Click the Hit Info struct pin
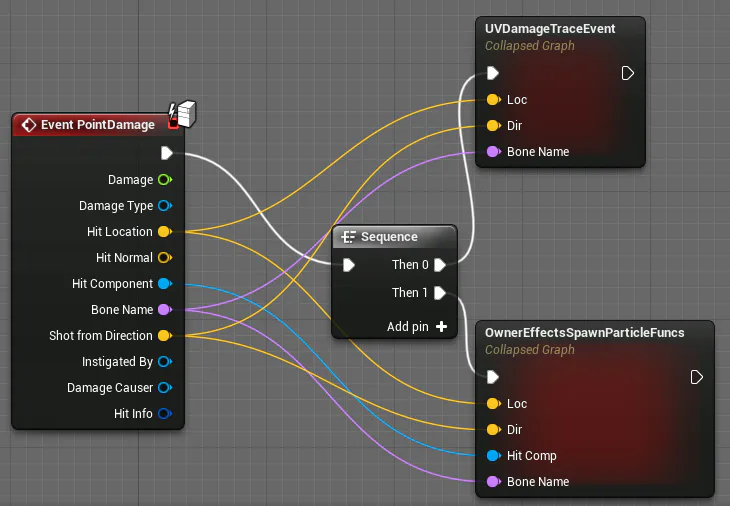This screenshot has width=730, height=506. (165, 413)
